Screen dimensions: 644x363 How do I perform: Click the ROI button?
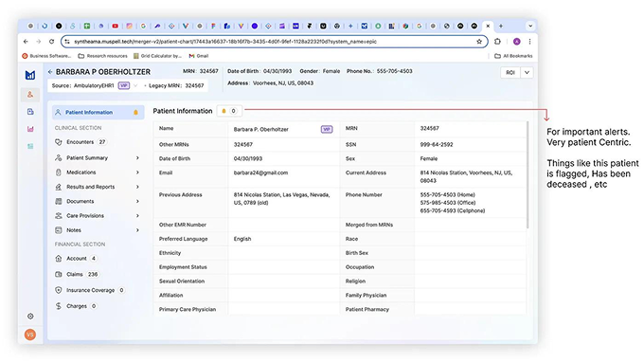point(510,73)
